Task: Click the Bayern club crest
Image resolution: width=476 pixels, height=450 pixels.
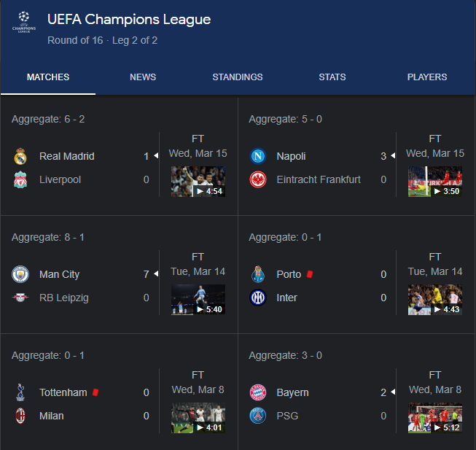Action: click(257, 392)
